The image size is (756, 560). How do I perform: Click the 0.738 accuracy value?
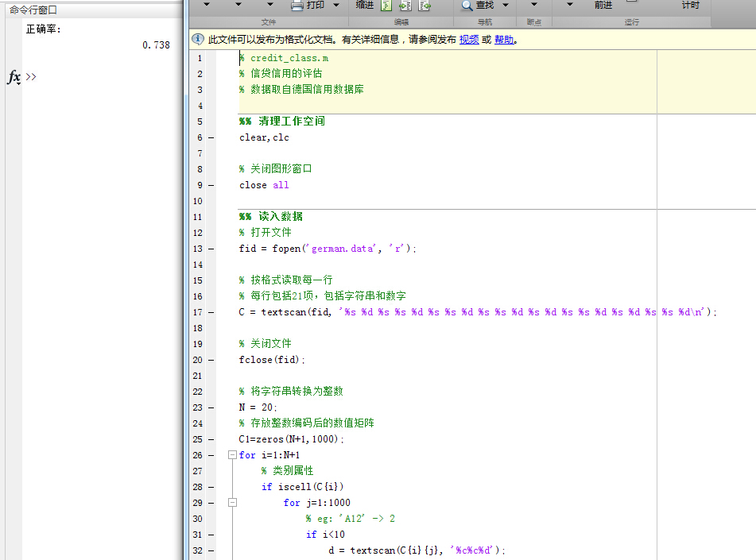point(156,44)
